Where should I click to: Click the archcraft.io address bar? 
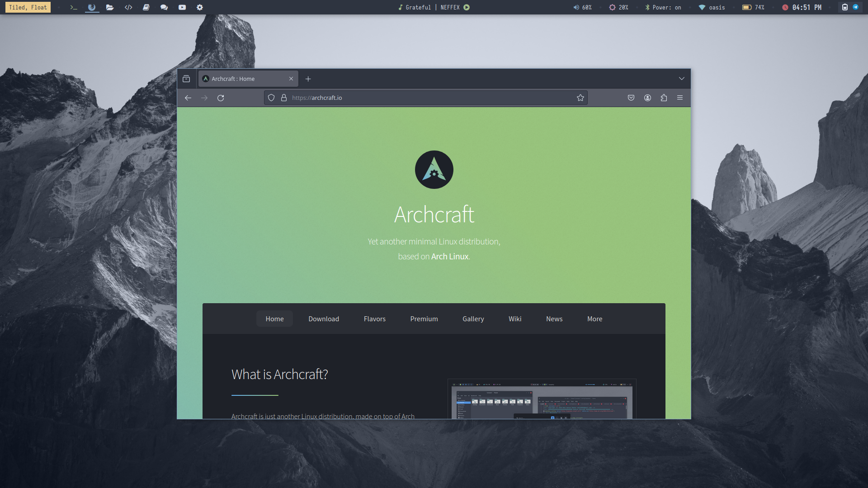(425, 98)
